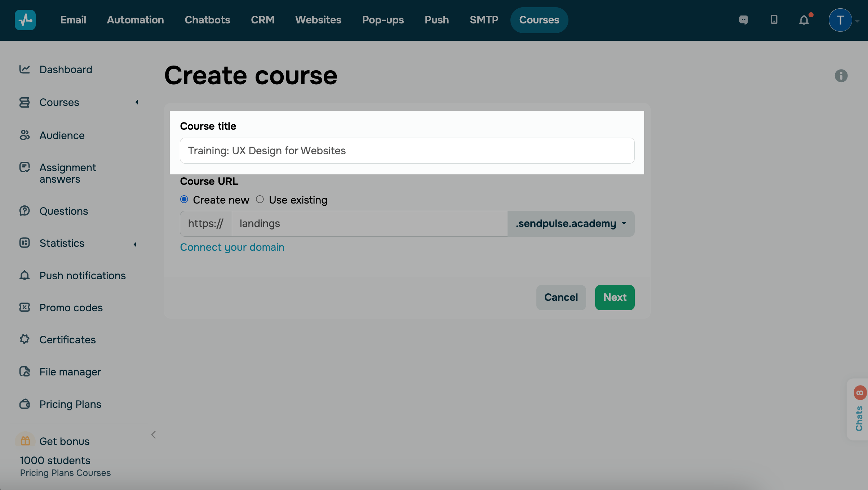This screenshot has width=868, height=490.
Task: Click the green Next button
Action: [615, 297]
